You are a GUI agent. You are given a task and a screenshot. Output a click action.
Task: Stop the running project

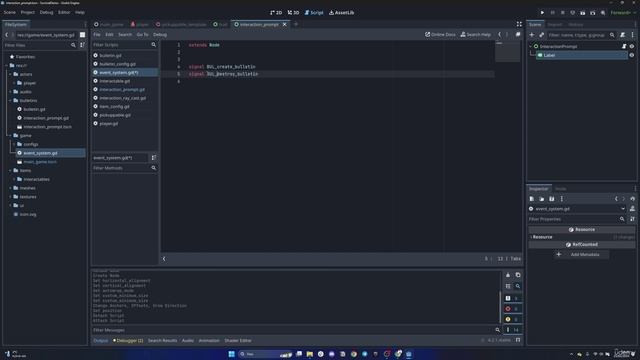click(x=562, y=13)
